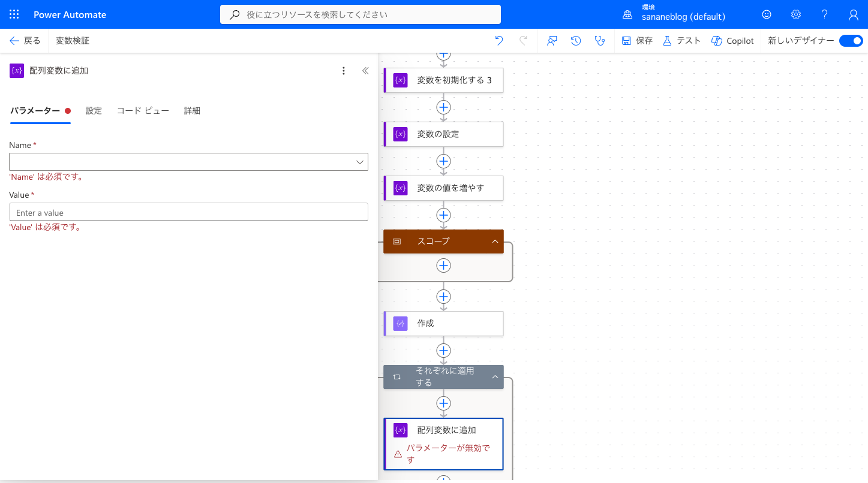The image size is (868, 483).
Task: Open the three-dot menu in the action panel
Action: tap(344, 71)
